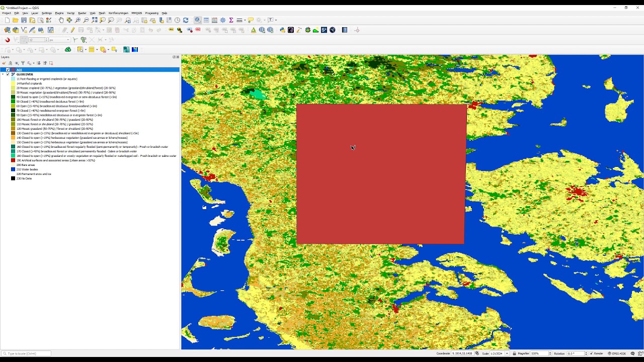Image resolution: width=644 pixels, height=362 pixels.
Task: Open the measure tool dropdown arrow
Action: [x=245, y=20]
